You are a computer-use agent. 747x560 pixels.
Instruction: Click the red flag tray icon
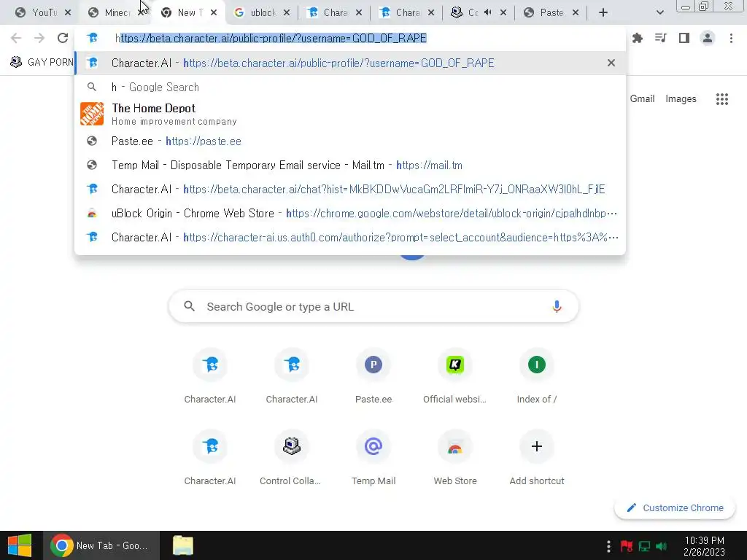627,545
